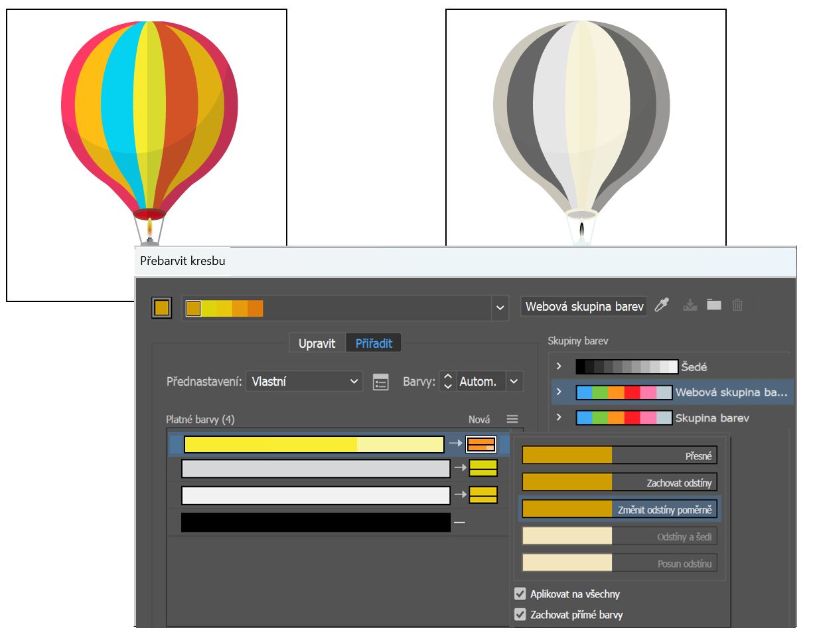Click the Skupiny barev heading
The image size is (813, 644).
[578, 341]
